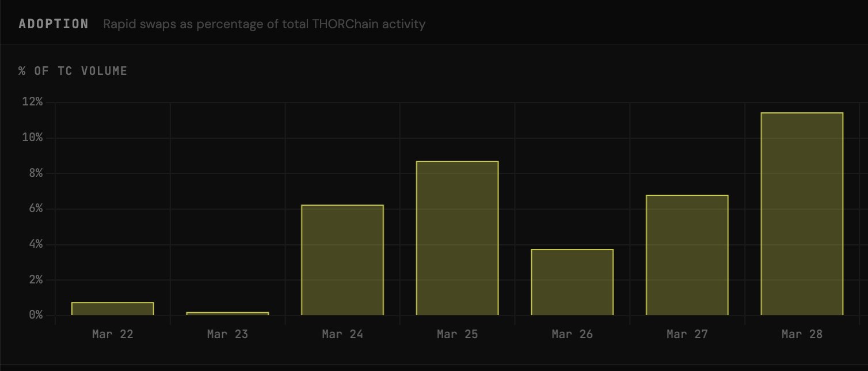This screenshot has width=868, height=371.
Task: Click the Mar 22 bar in chart
Action: pos(113,309)
